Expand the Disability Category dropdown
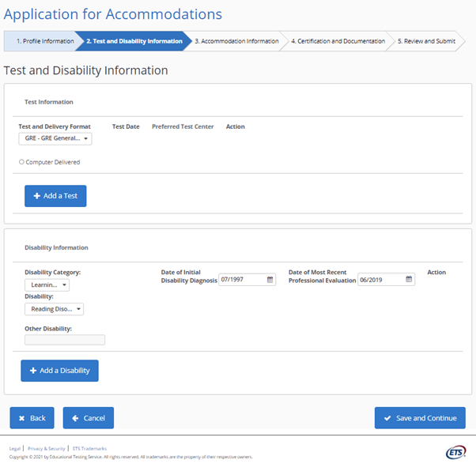This screenshot has height=471, width=476. tap(47, 285)
